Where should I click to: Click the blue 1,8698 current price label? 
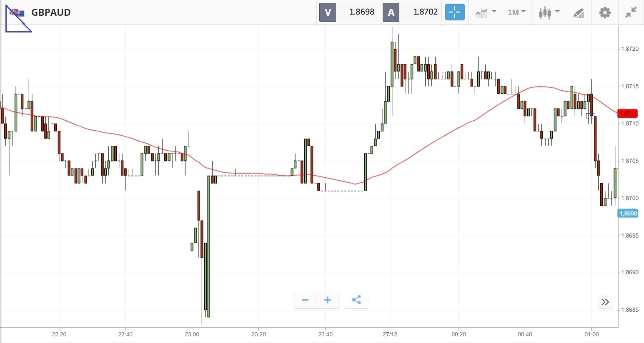pos(628,214)
